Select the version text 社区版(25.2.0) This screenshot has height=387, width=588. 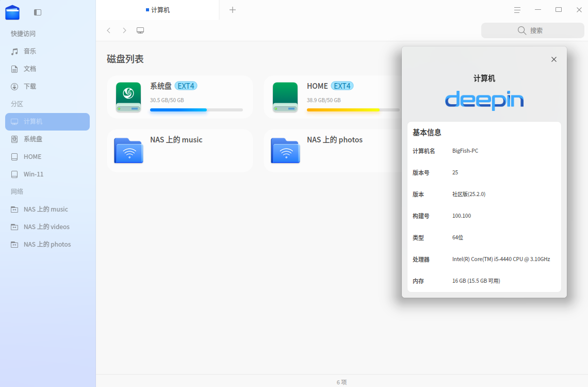pyautogui.click(x=469, y=194)
